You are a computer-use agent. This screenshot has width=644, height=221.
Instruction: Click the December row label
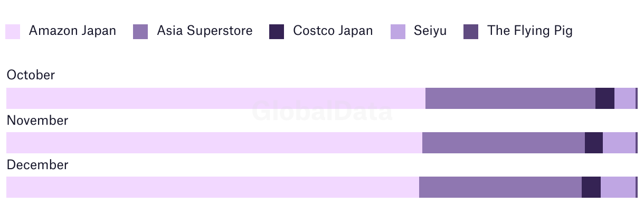pyautogui.click(x=37, y=165)
